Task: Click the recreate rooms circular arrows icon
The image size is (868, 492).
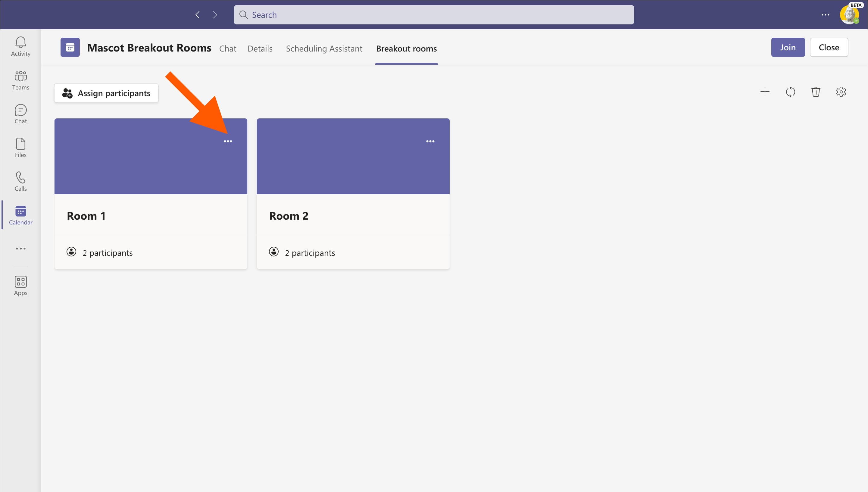Action: tap(790, 92)
